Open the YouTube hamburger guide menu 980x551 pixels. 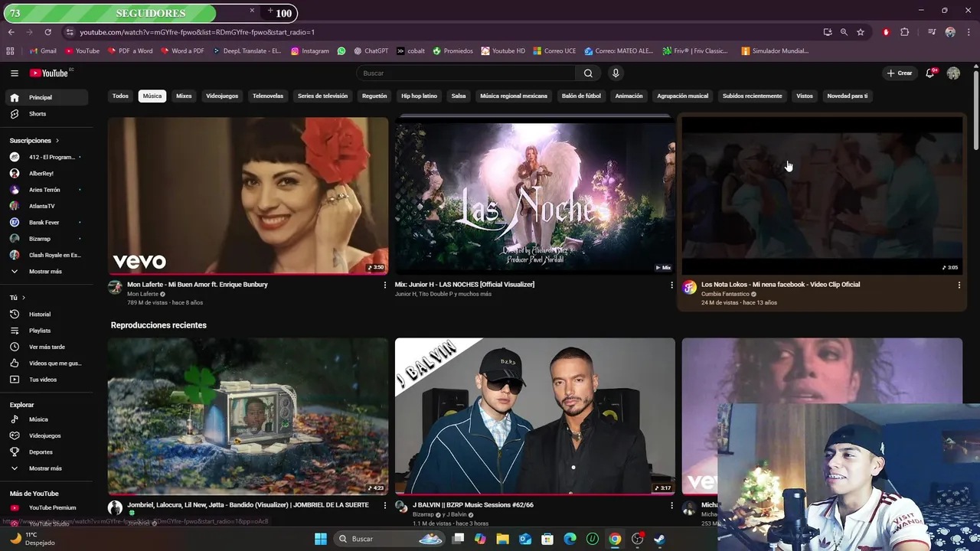[x=15, y=73]
